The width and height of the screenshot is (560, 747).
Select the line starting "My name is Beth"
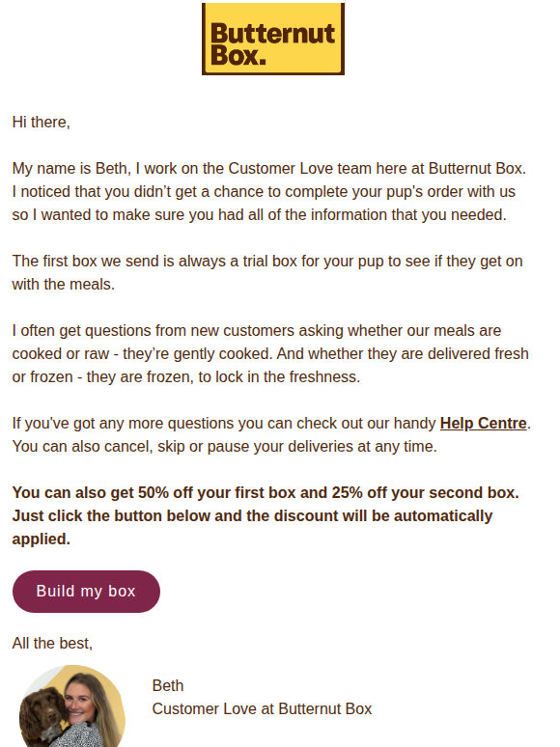(x=268, y=169)
